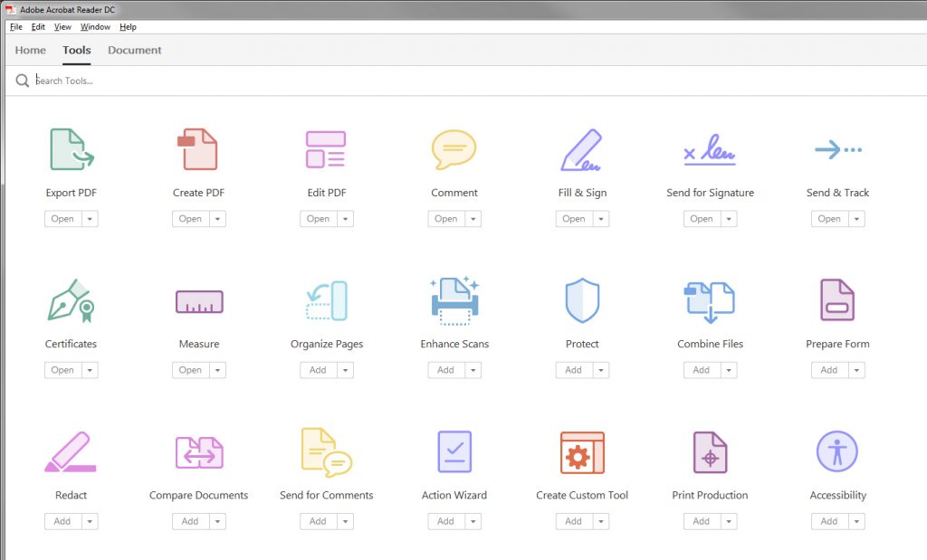Expand dropdown arrow under Export PDF
Viewport: 927px width, 560px height.
[90, 219]
